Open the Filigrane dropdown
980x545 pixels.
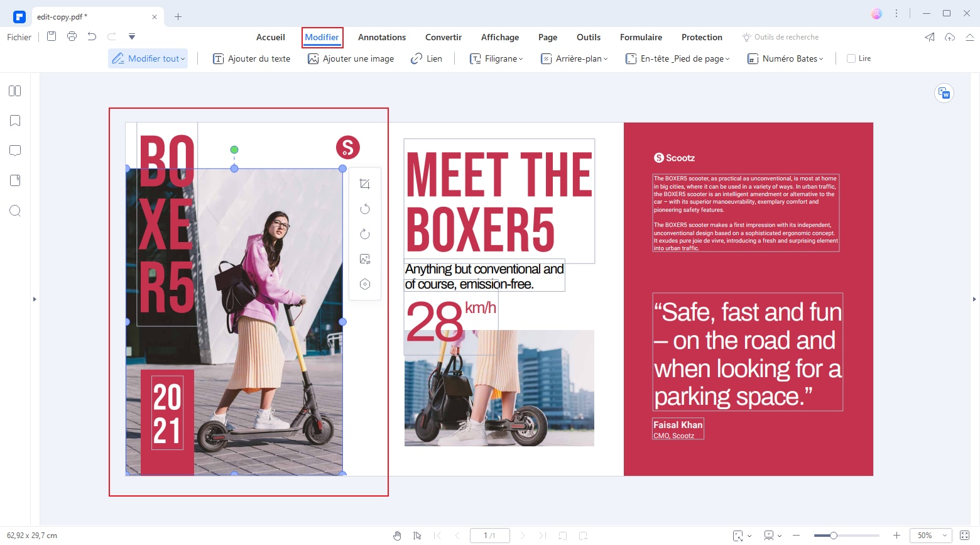click(496, 58)
